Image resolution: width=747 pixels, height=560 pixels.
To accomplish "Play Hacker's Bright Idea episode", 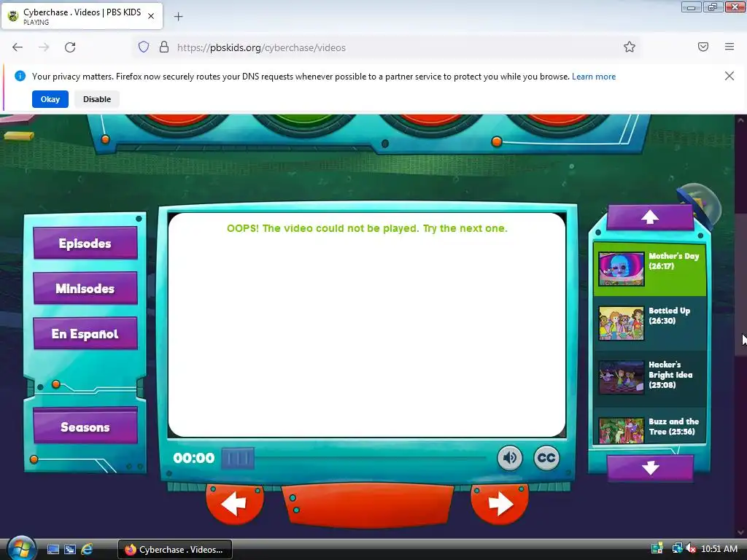I will [x=649, y=378].
